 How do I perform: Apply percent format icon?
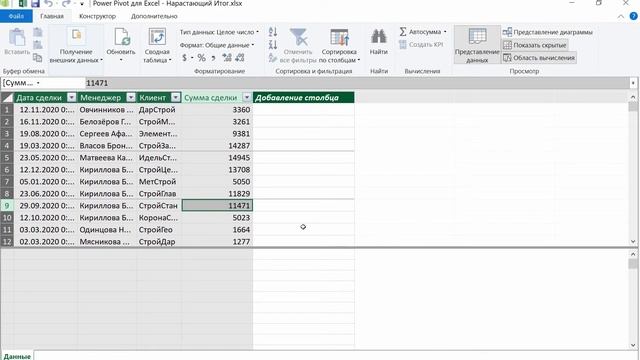[x=202, y=58]
